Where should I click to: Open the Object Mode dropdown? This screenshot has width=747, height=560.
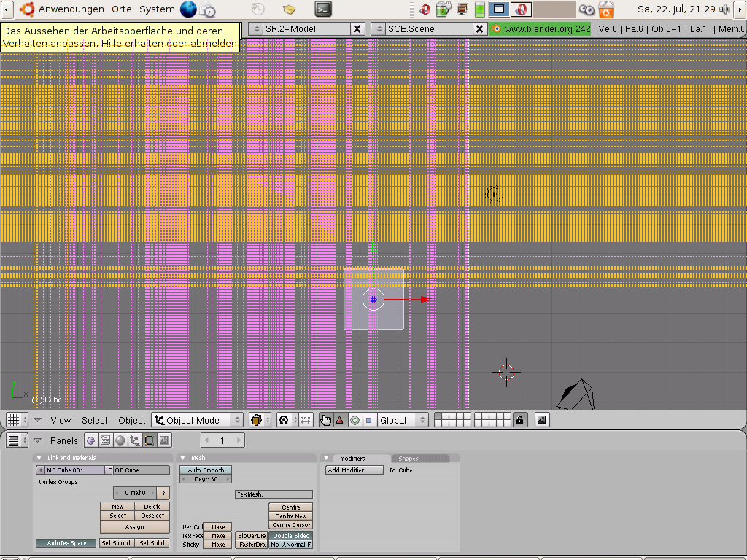click(197, 420)
